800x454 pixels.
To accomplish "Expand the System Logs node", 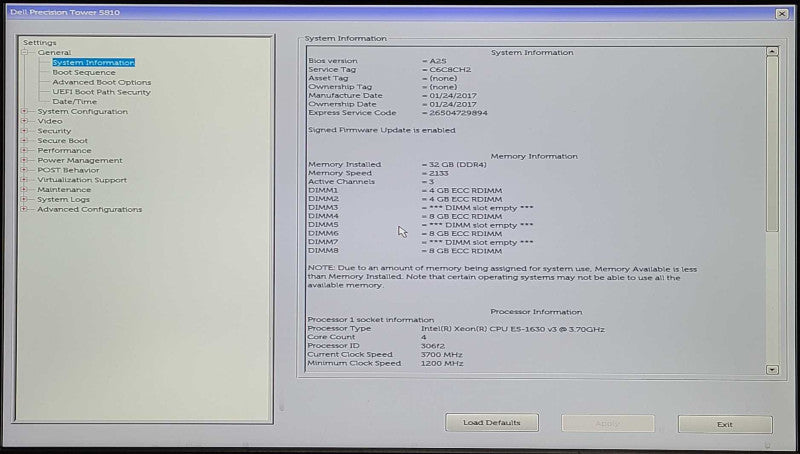I will click(x=24, y=199).
